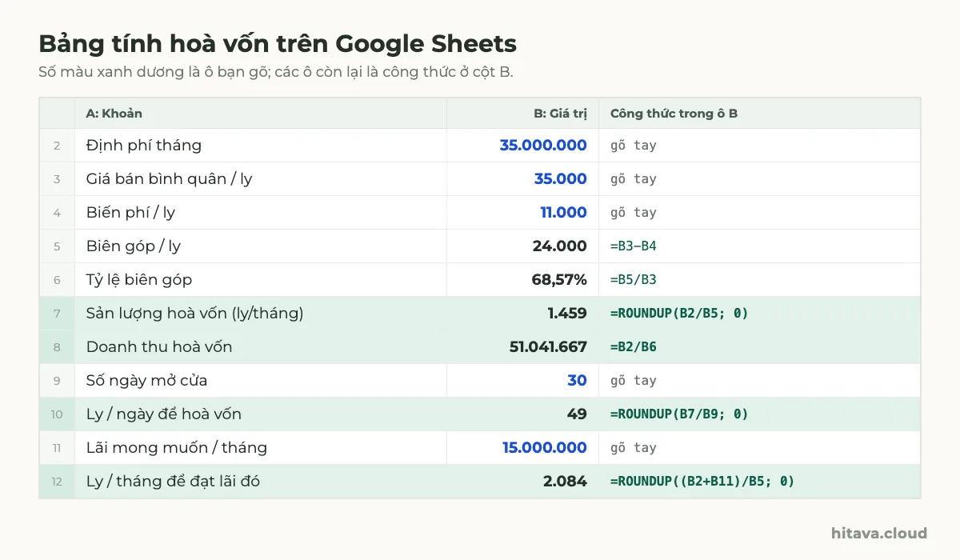This screenshot has height=560, width=960.
Task: Click column header 'A: Khoản'
Action: (x=261, y=114)
